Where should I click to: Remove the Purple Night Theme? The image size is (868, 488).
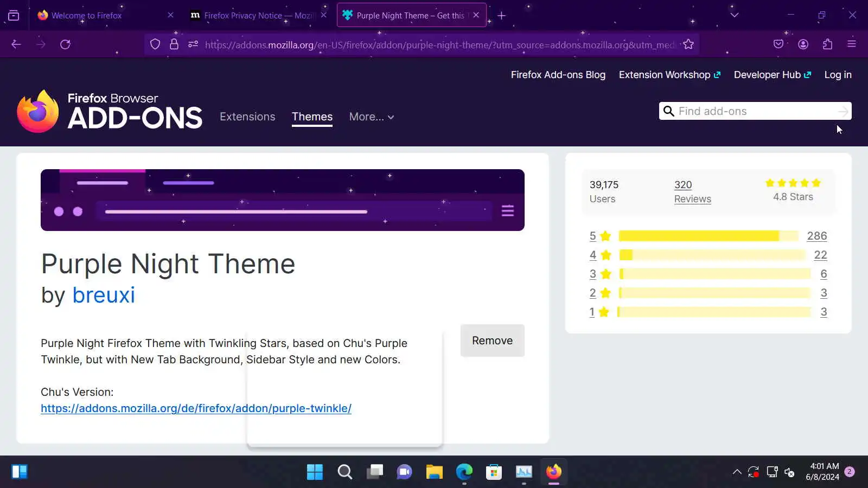click(x=492, y=341)
